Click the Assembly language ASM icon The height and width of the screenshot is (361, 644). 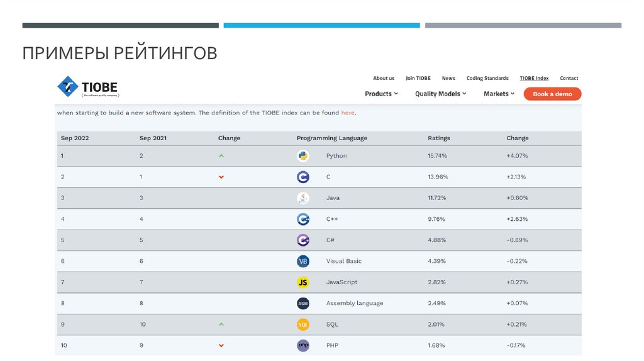pos(303,304)
